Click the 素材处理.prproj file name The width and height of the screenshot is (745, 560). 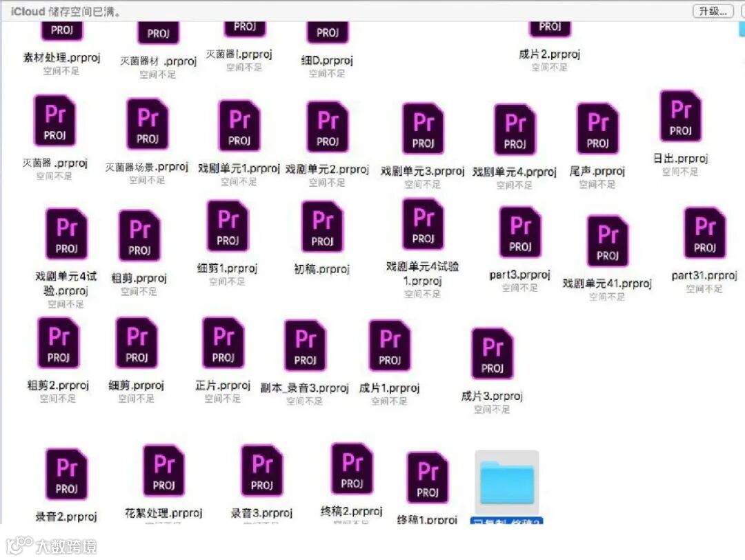point(62,58)
